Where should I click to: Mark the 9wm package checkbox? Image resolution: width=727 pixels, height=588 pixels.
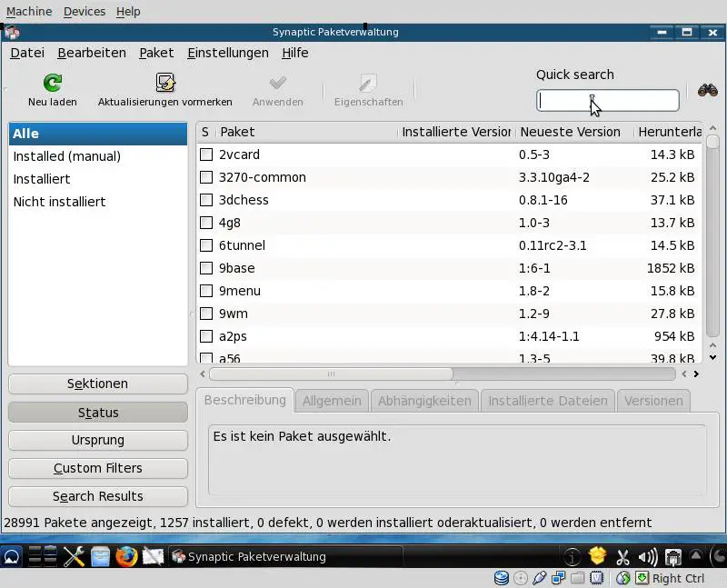[x=206, y=314]
